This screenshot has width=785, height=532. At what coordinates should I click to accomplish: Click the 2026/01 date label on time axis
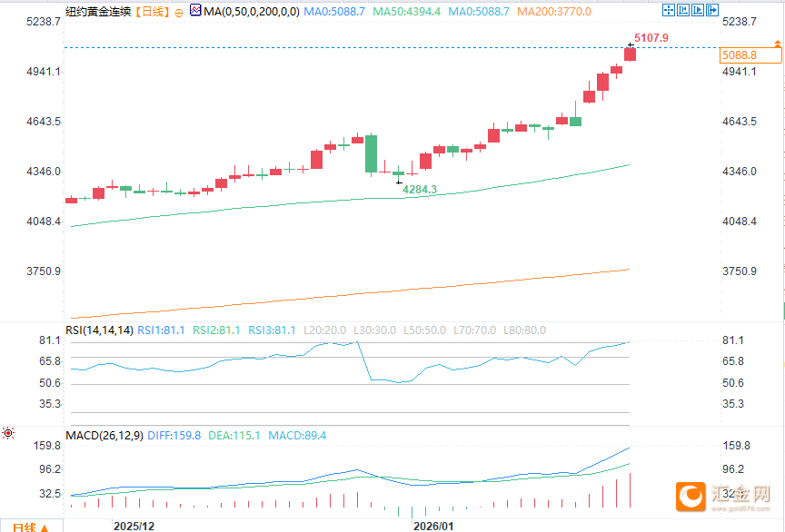pos(433,526)
